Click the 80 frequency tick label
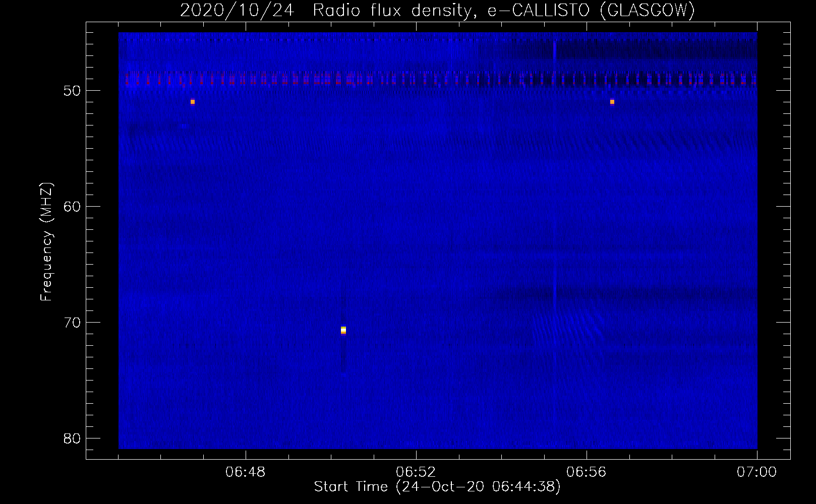This screenshot has width=816, height=504. [x=71, y=438]
